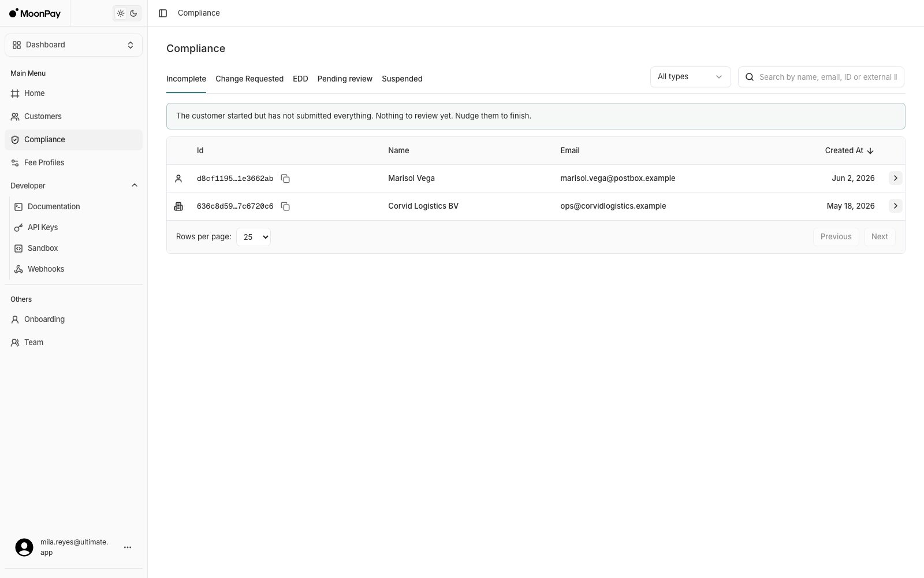Select Compliance in sidebar

point(73,139)
